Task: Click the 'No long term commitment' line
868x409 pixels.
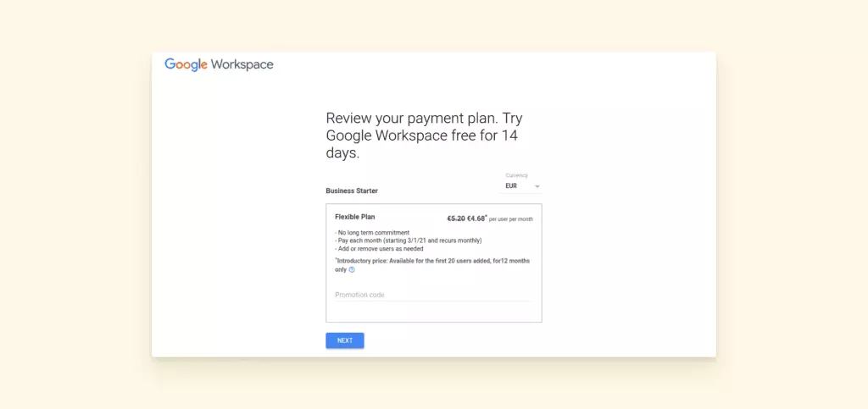Action: coord(372,233)
